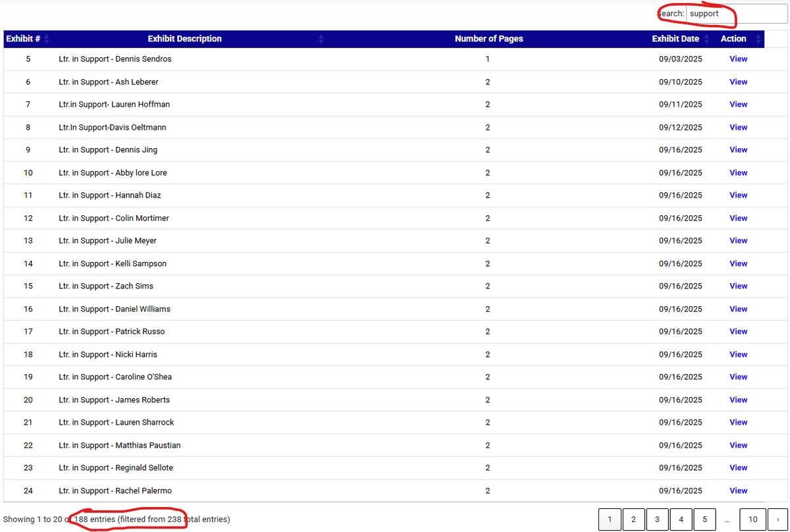
Task: Click the Search input field containing 'support'
Action: (736, 13)
